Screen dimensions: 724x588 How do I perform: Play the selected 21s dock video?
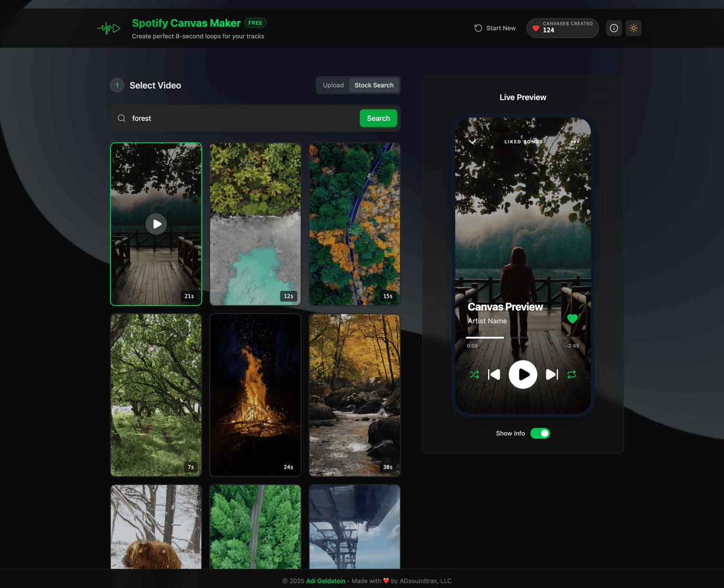[156, 224]
